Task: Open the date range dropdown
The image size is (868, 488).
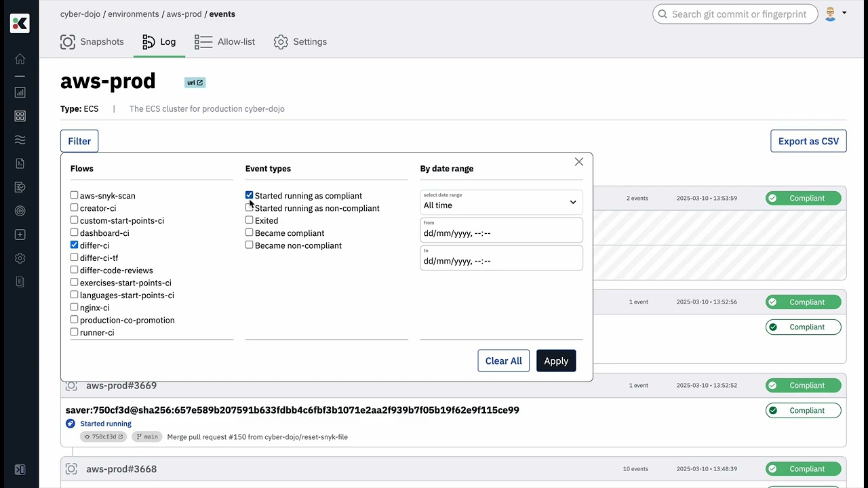Action: click(x=501, y=202)
